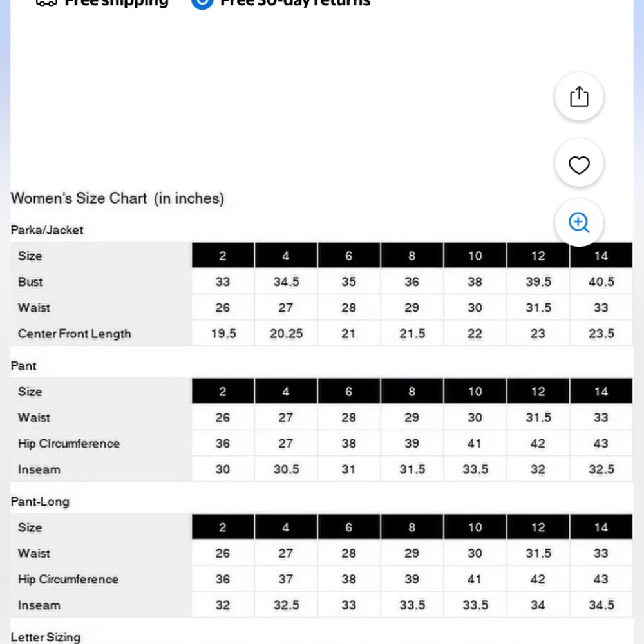The image size is (644, 644).
Task: Tap the free shipping truck icon
Action: pyautogui.click(x=46, y=3)
